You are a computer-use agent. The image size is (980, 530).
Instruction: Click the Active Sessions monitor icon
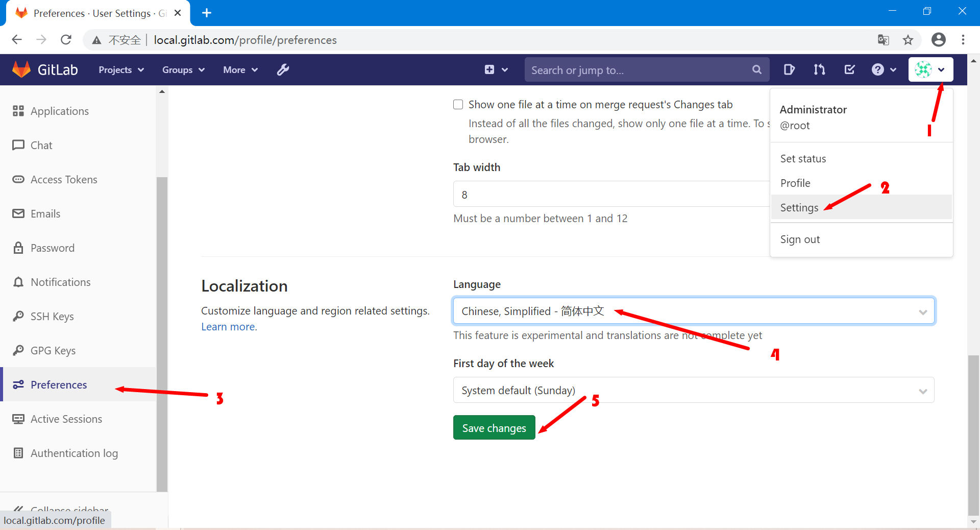(18, 419)
